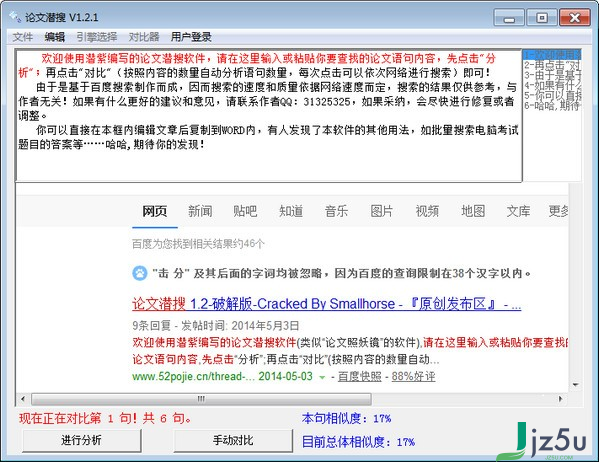Click the 本句相似度 17% label
Screen dimensions: 599x462
coord(346,418)
